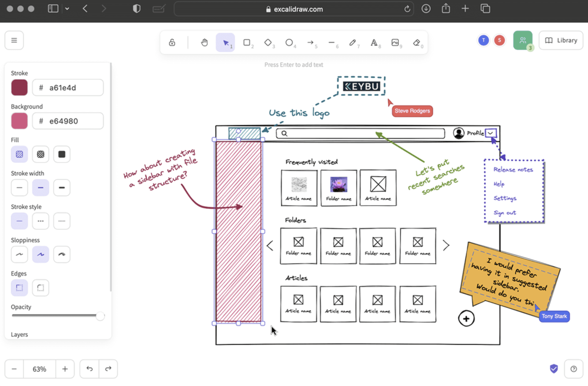Click the help question mark button
588x386 pixels.
pos(573,369)
